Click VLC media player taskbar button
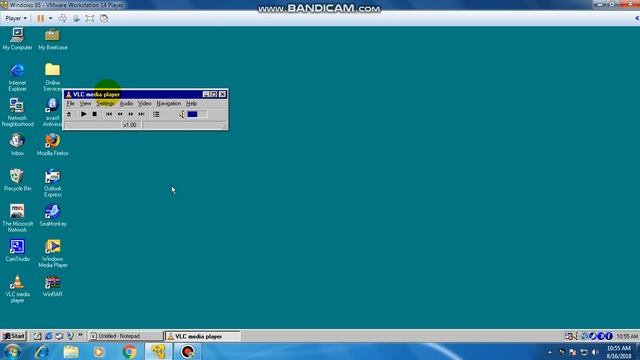 click(202, 336)
